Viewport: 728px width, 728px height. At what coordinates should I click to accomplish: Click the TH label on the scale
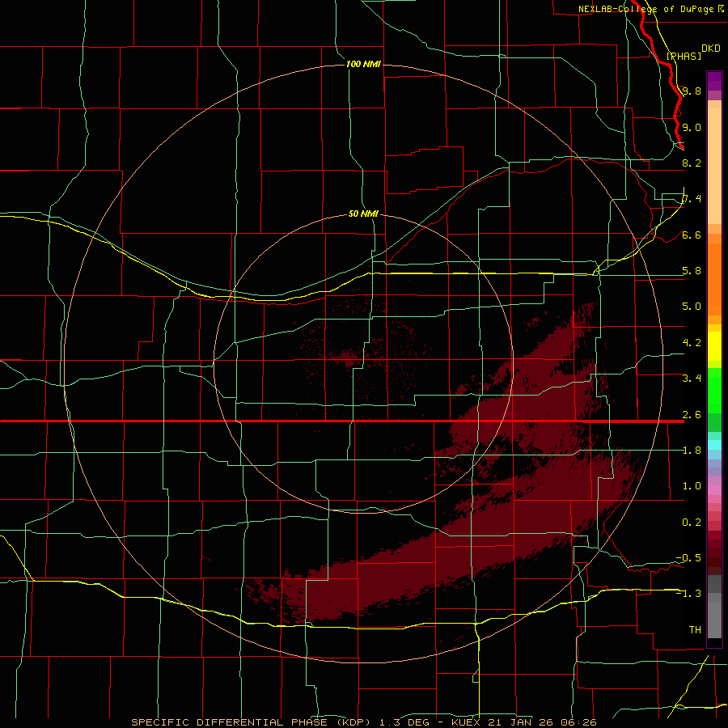coord(695,630)
